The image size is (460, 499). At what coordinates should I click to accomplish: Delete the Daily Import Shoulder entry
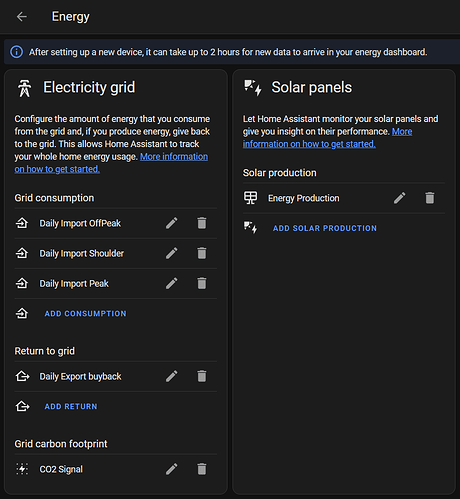(x=202, y=253)
